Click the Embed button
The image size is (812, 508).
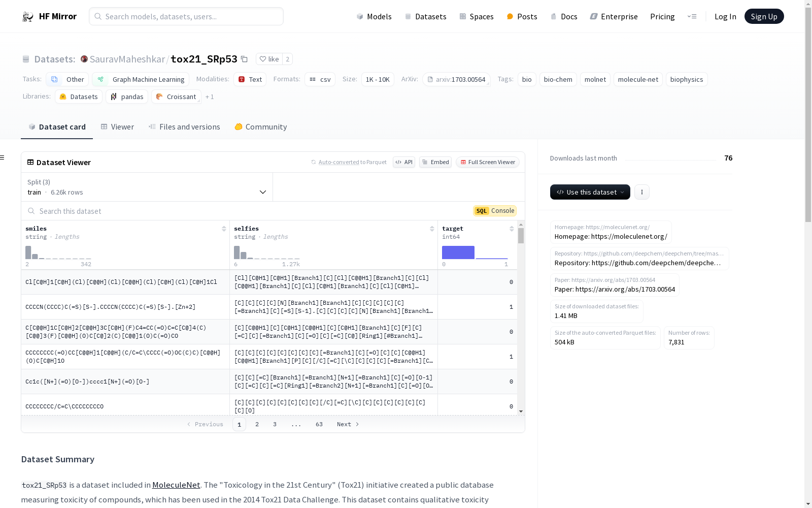435,162
